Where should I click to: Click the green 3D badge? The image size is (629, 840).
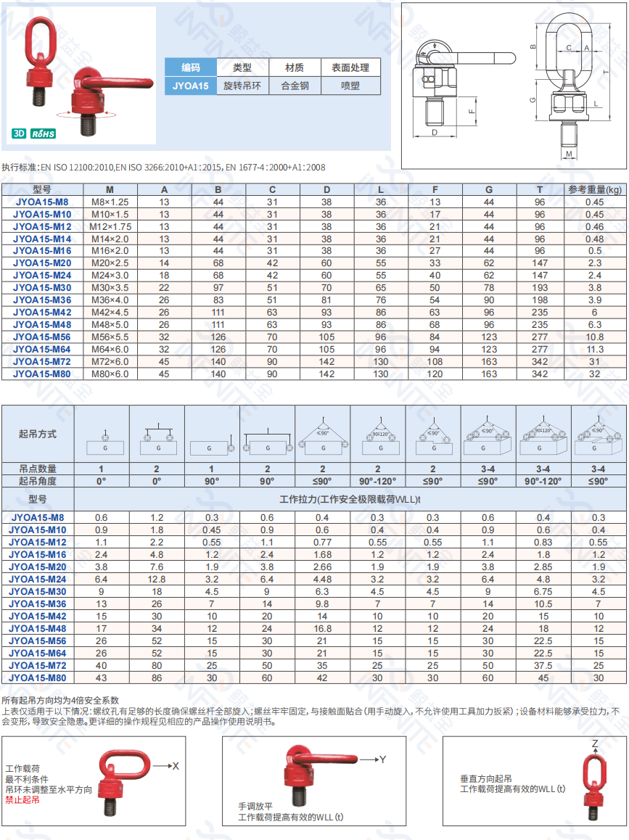pos(20,133)
